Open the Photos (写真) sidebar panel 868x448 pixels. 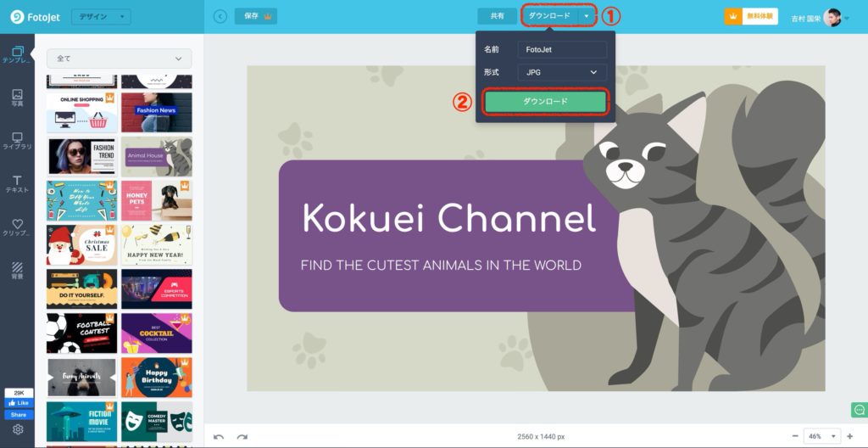[x=17, y=98]
